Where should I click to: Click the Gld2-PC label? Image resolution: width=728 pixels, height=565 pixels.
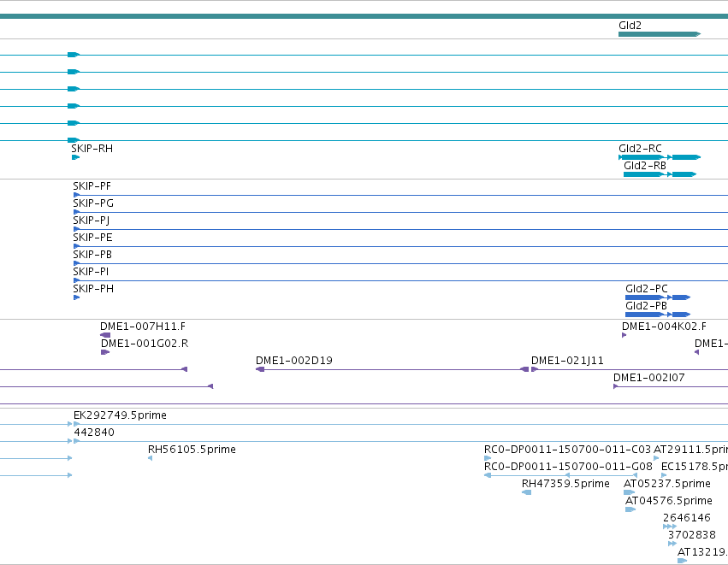[646, 289]
